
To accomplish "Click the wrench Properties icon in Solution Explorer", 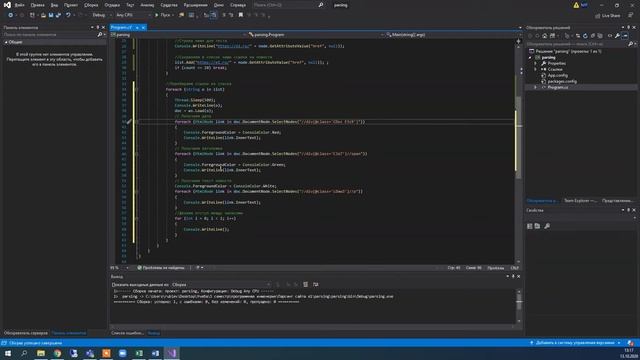I will (x=618, y=36).
